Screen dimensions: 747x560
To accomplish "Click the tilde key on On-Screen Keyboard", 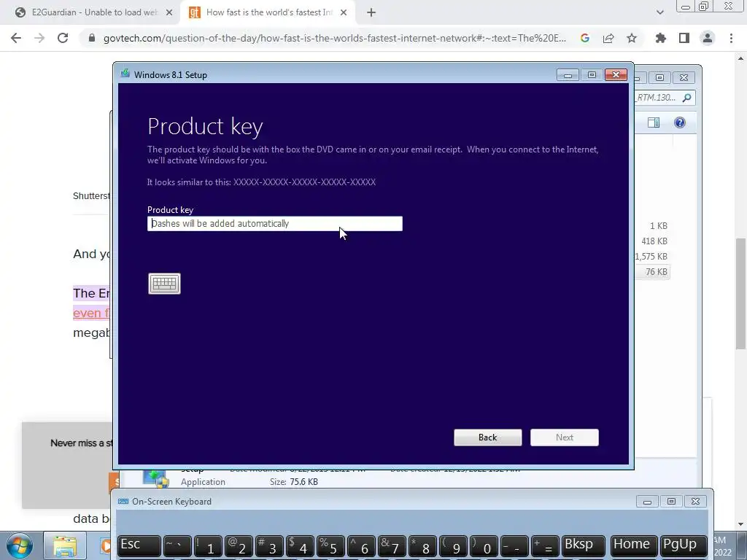I will pyautogui.click(x=177, y=546).
